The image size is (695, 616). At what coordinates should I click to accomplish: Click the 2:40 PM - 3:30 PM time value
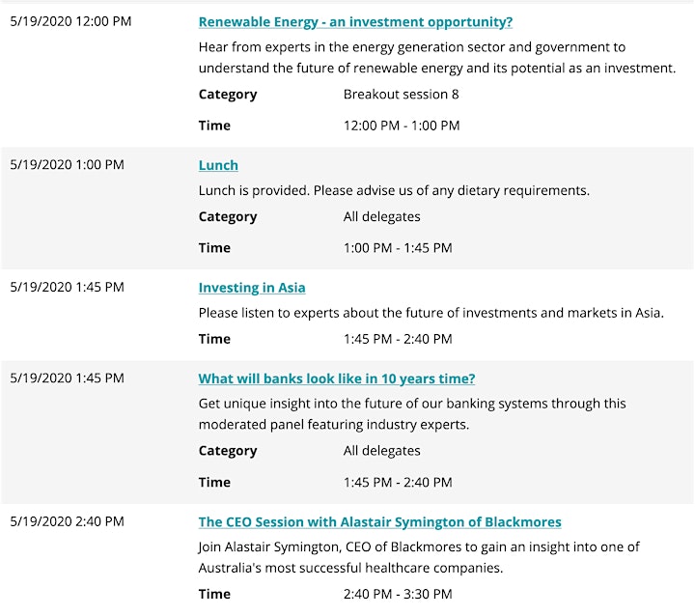point(398,594)
